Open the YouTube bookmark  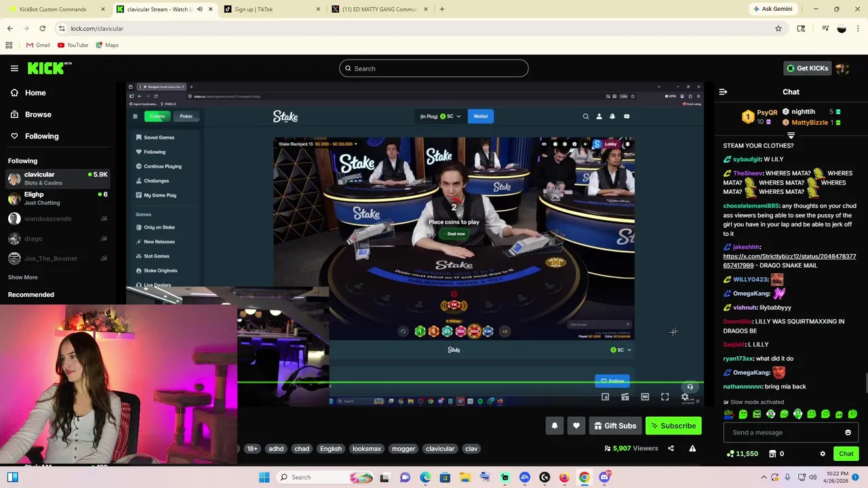click(x=73, y=45)
